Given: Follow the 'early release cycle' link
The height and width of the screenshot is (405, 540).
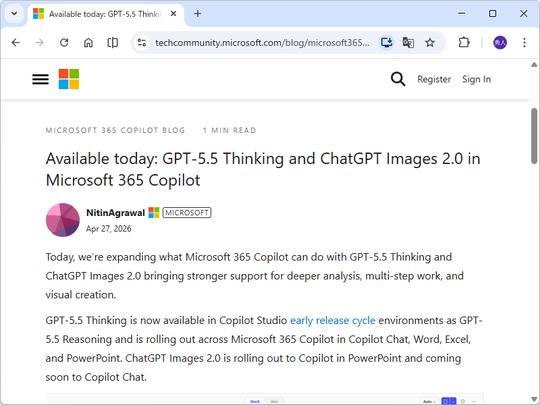Looking at the screenshot, I should [x=333, y=320].
